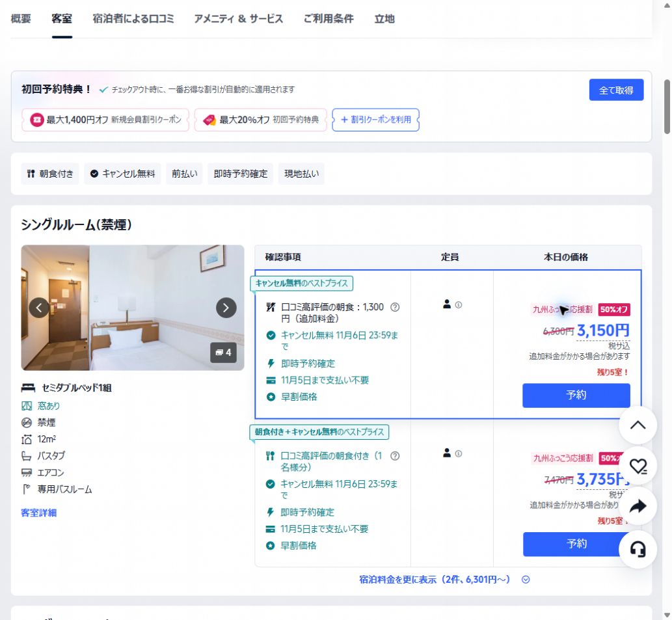Viewport: 672px width, 620px height.
Task: Click the person icon in 3,150円 row
Action: click(446, 304)
